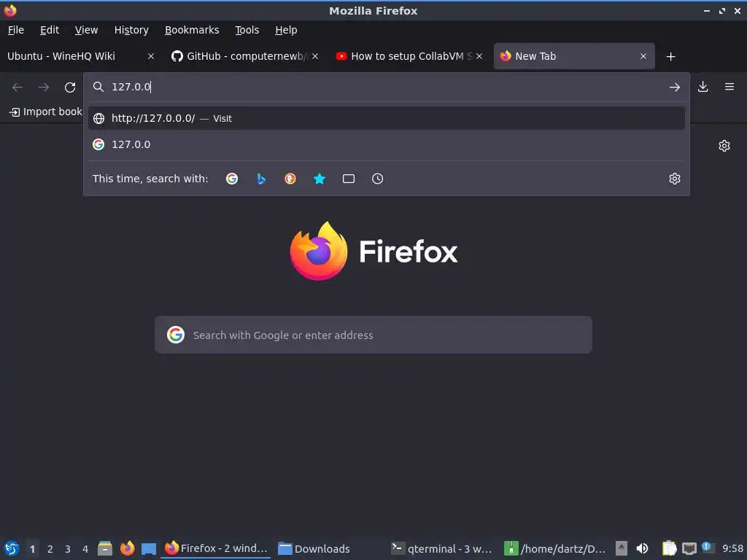Open the network connection tray icon
This screenshot has width=747, height=560.
click(689, 548)
